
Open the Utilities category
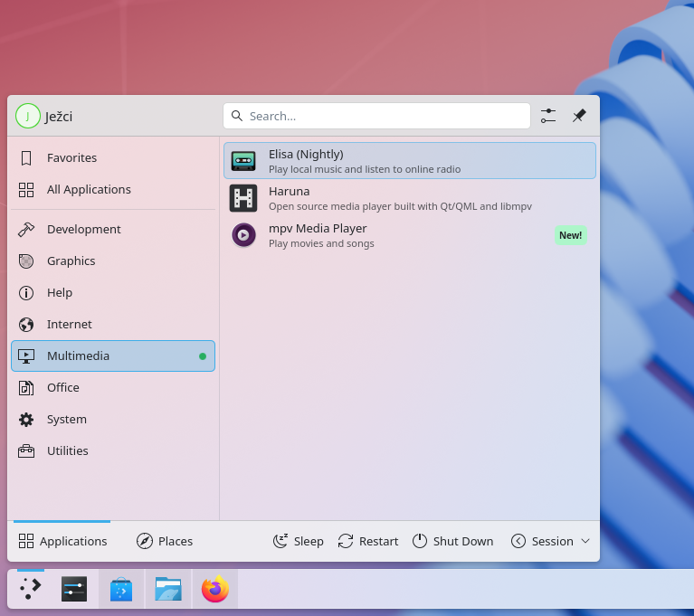point(113,451)
